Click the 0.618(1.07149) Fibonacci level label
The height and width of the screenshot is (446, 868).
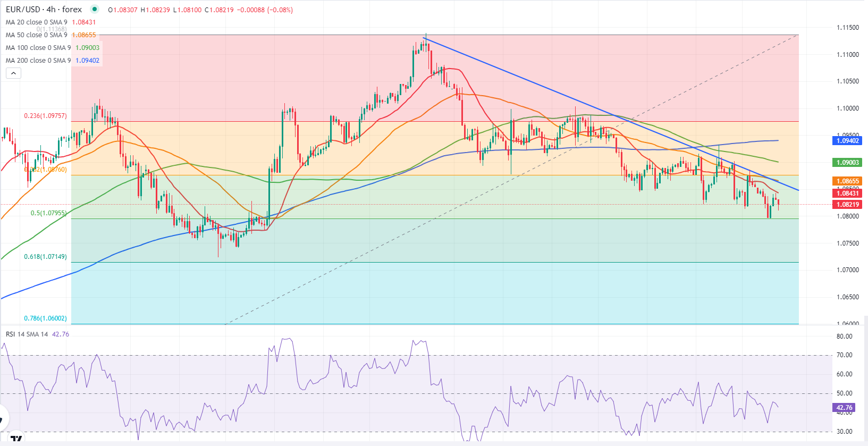point(45,257)
